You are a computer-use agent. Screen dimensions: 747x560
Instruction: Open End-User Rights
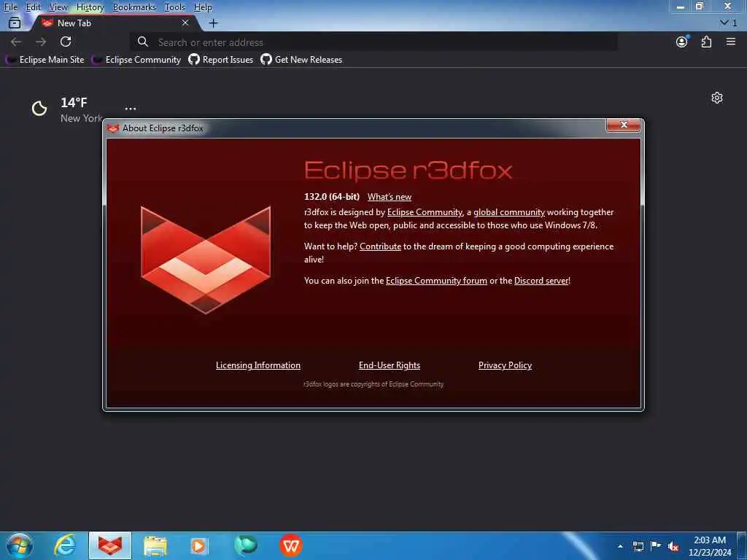[390, 365]
